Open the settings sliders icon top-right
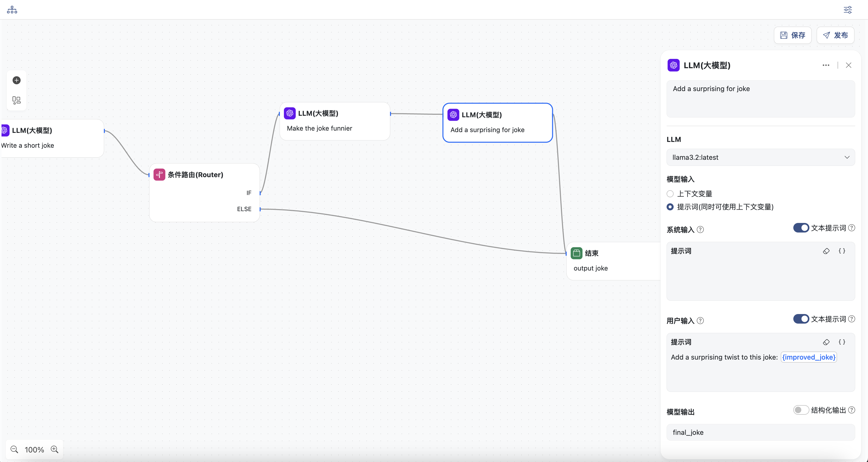The image size is (868, 462). (848, 10)
